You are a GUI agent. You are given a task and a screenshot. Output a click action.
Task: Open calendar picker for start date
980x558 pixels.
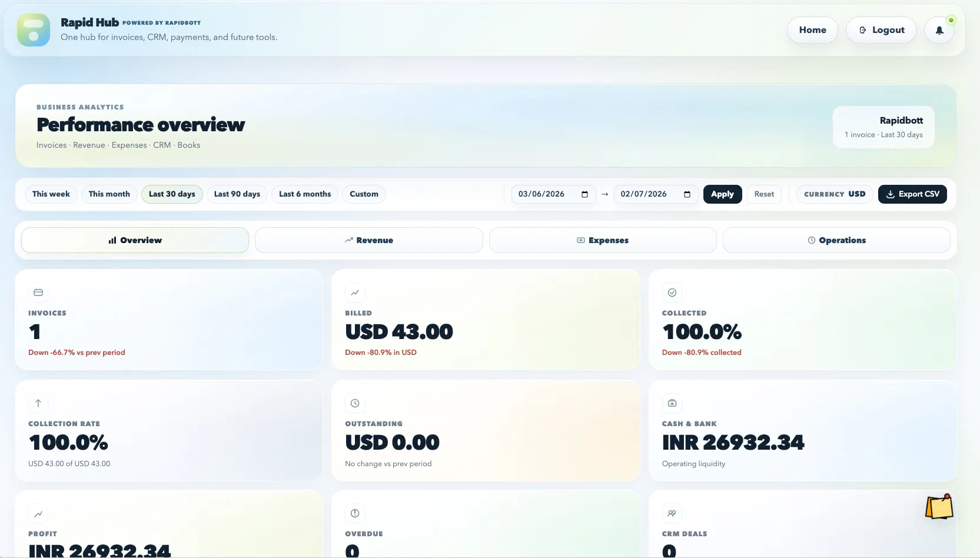coord(584,194)
